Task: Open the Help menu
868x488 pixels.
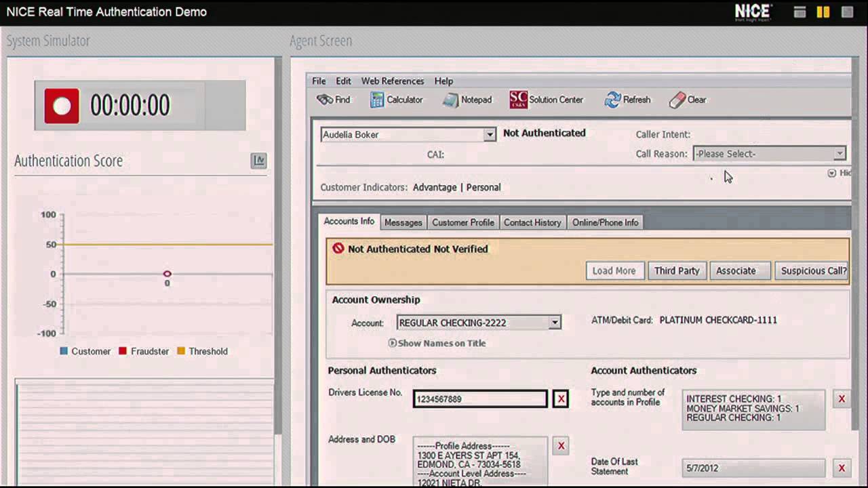Action: (443, 81)
